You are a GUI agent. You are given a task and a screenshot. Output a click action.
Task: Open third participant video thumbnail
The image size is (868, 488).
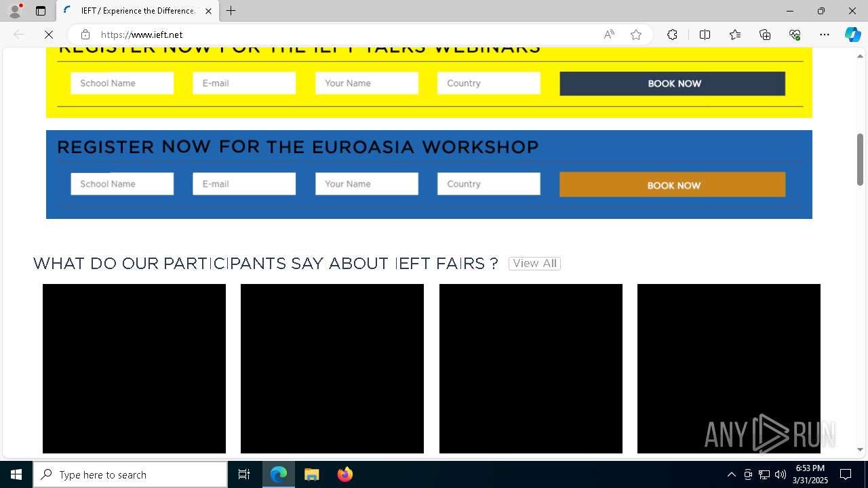[x=531, y=369]
